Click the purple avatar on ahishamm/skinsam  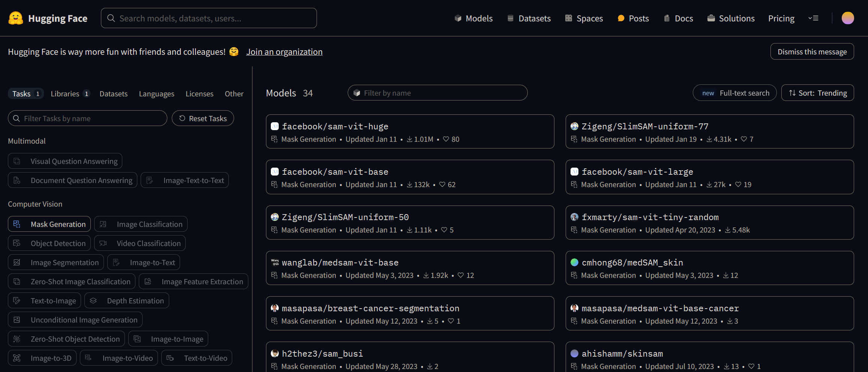point(575,354)
